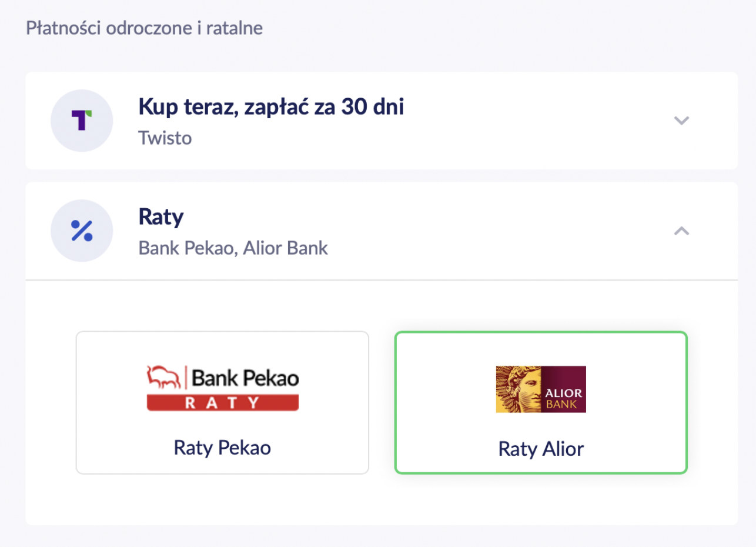This screenshot has height=547, width=756.
Task: Click the "Płatności odroczone i ratalne" heading
Action: 144,28
